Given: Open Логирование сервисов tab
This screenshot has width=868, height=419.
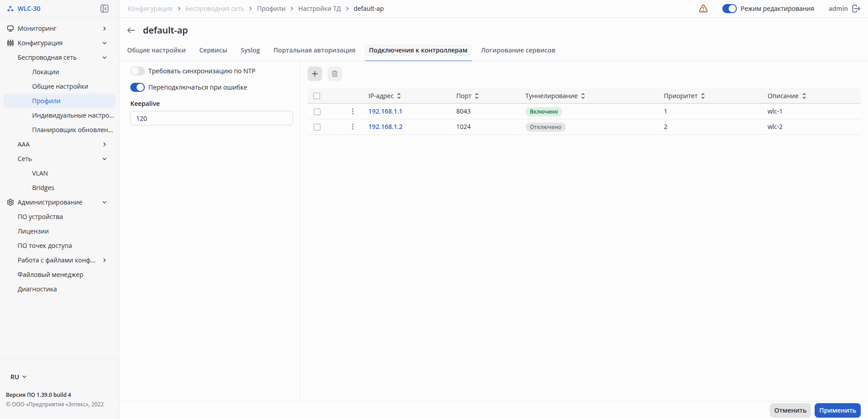Looking at the screenshot, I should (518, 50).
